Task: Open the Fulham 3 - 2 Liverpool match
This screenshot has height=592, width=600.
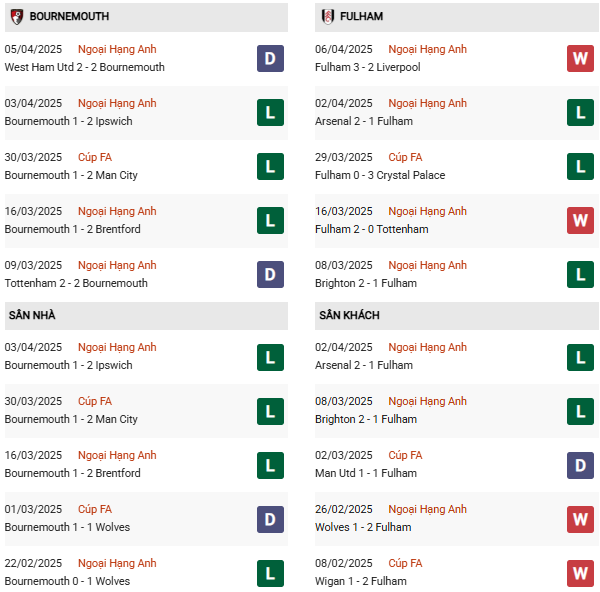Action: click(x=367, y=67)
